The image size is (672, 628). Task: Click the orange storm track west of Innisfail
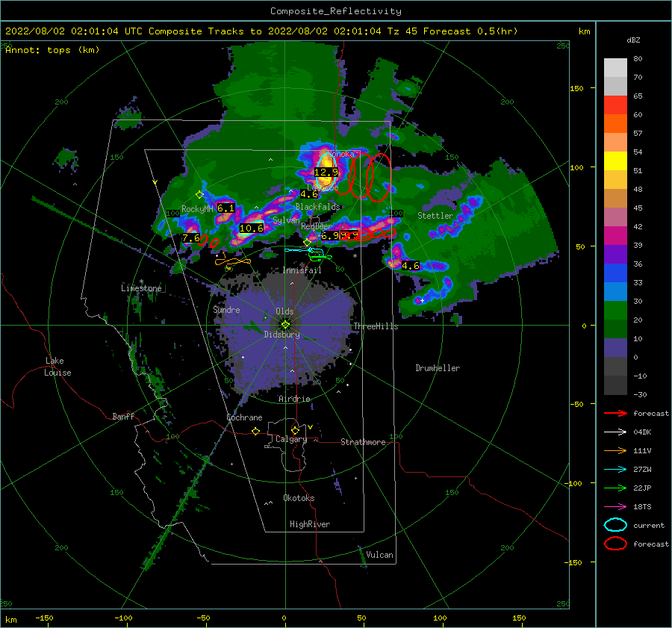click(x=232, y=261)
